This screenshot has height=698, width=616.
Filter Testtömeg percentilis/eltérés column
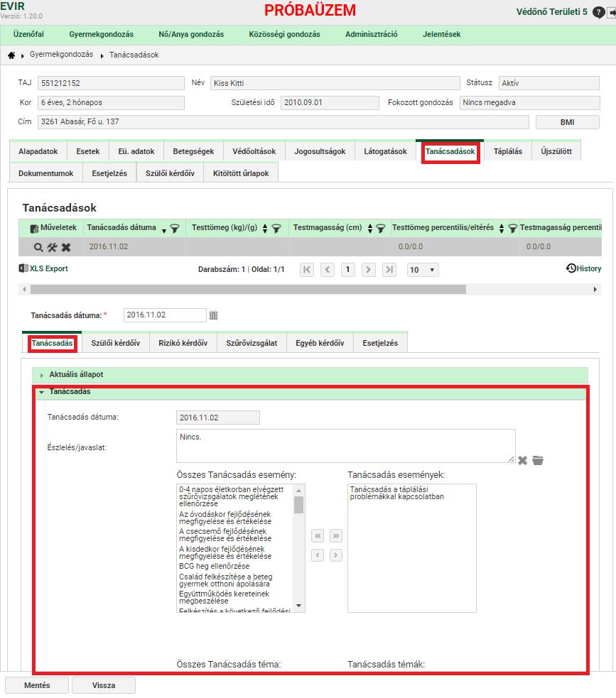click(x=513, y=229)
